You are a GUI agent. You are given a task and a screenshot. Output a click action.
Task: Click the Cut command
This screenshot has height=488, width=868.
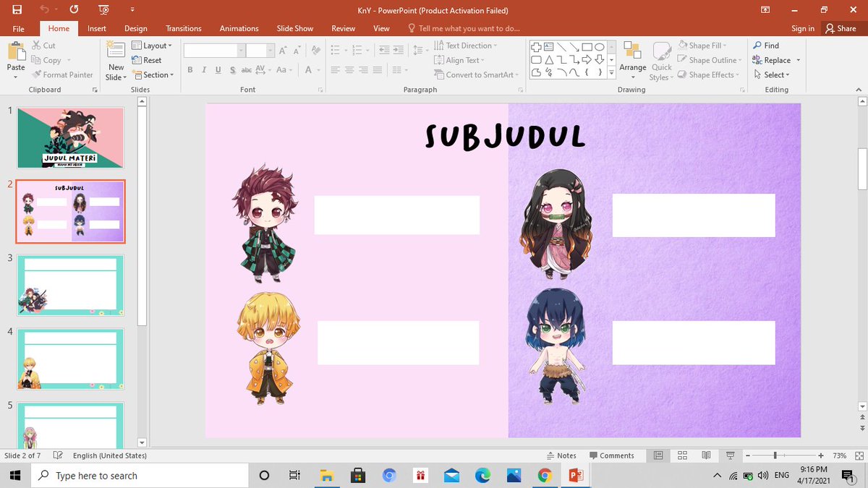coord(43,46)
